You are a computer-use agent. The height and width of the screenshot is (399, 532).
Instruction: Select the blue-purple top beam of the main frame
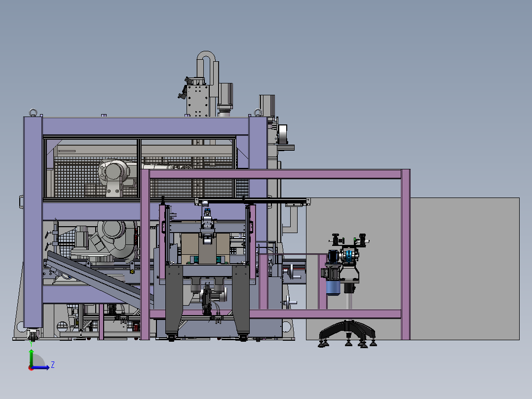pyautogui.click(x=146, y=126)
